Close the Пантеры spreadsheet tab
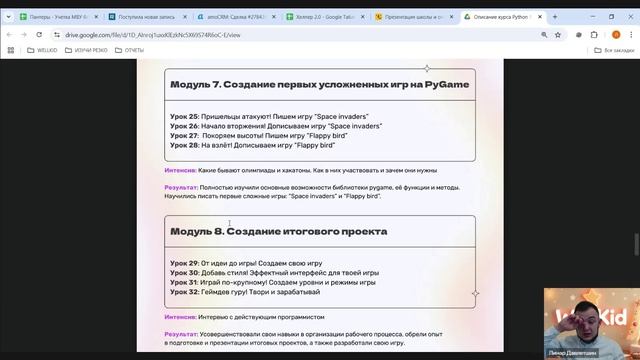This screenshot has width=640, height=360. 96,17
